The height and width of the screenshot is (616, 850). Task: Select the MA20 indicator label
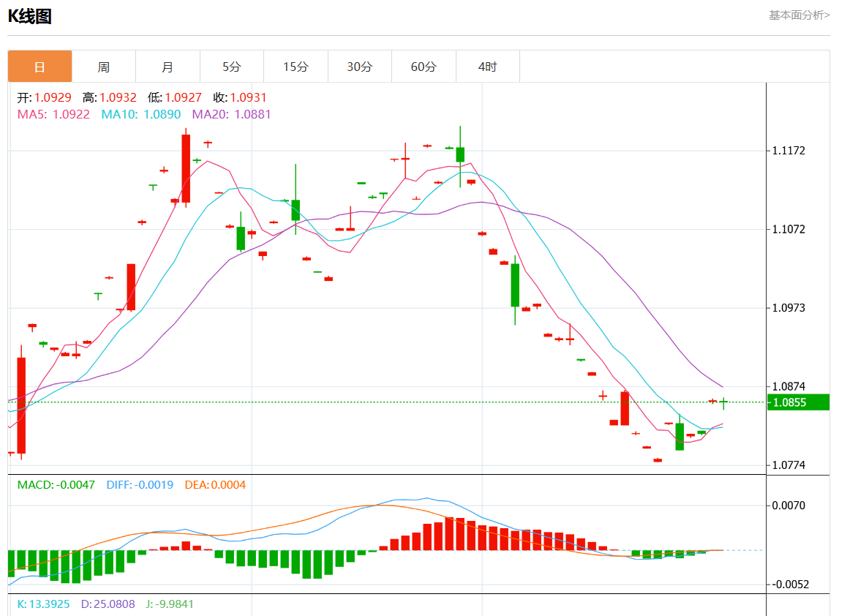231,114
